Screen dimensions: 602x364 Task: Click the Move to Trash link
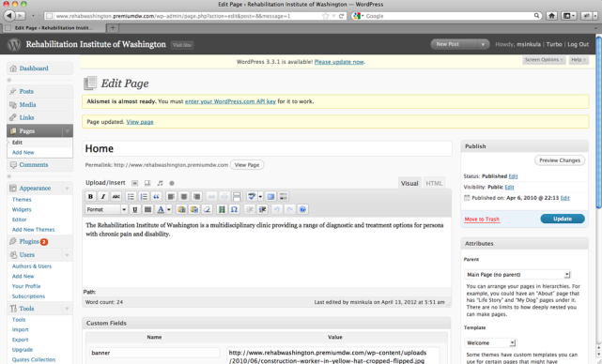point(482,220)
